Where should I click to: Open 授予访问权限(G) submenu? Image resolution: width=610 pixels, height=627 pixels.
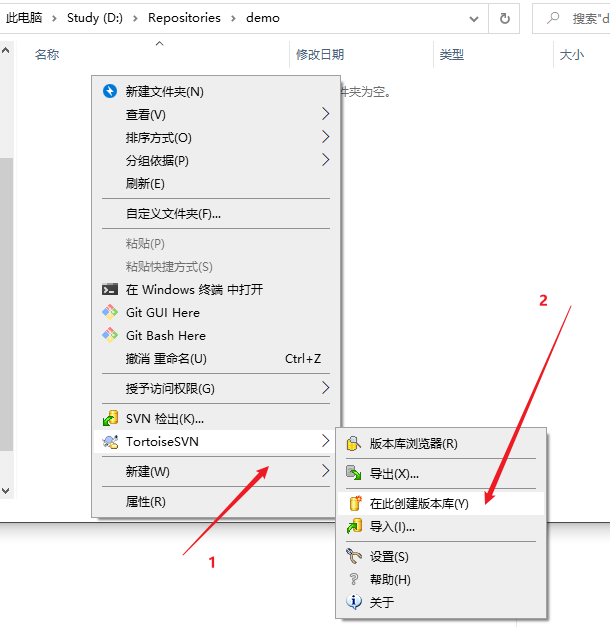[216, 388]
